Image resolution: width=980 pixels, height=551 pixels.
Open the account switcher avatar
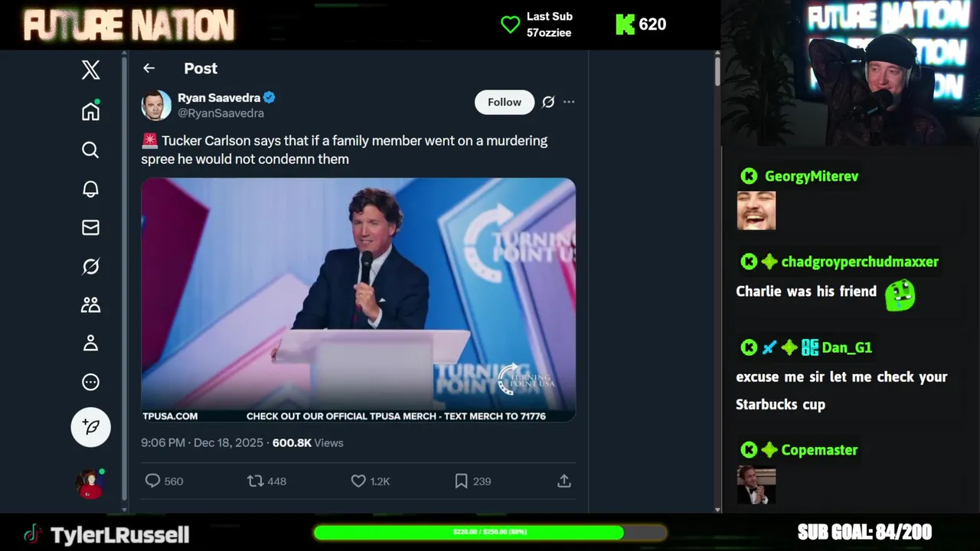(x=90, y=484)
